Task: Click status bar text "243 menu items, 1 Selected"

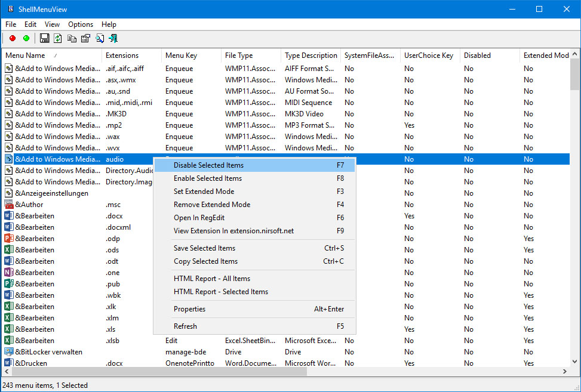Action: tap(45, 385)
